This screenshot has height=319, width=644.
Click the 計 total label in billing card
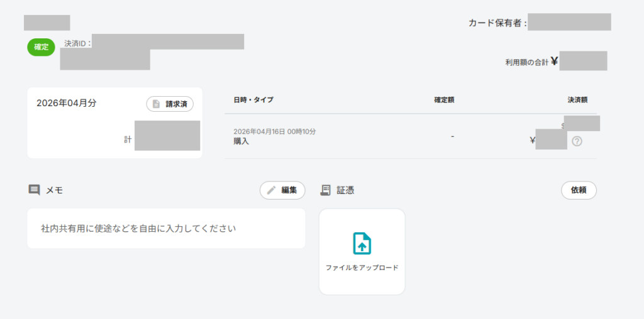128,139
